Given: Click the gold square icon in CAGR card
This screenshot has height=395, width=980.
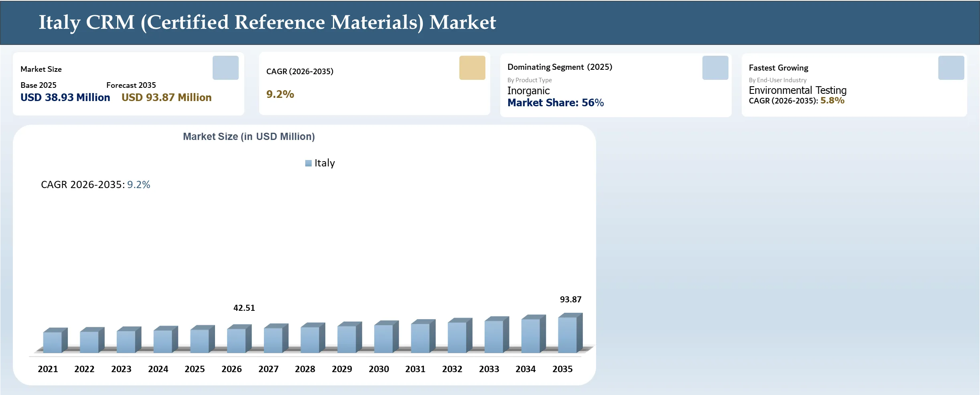Looking at the screenshot, I should pos(472,68).
